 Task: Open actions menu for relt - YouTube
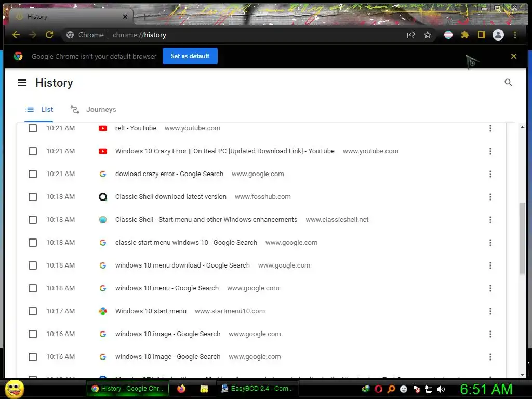pos(490,128)
